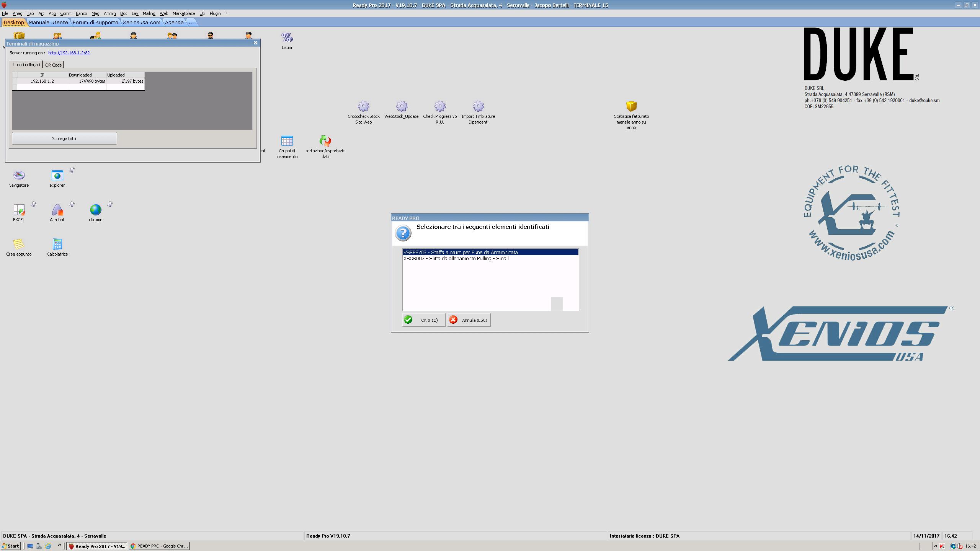
Task: Open the Navigatore compass icon
Action: point(19,175)
